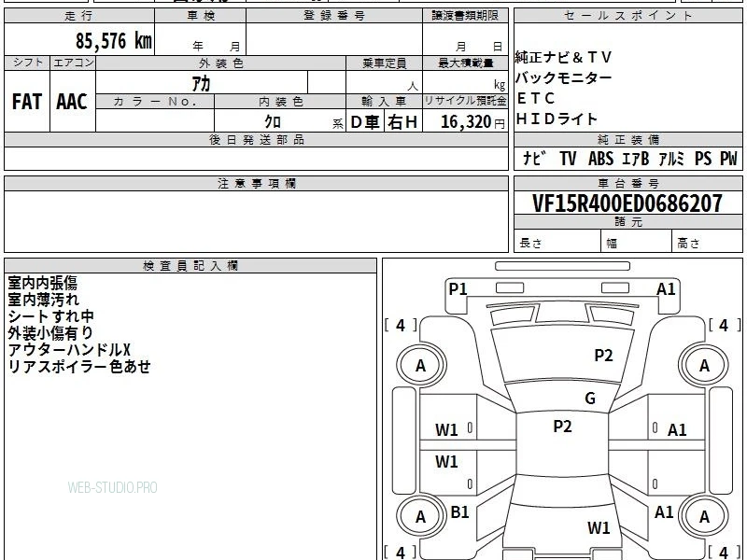Image resolution: width=747 pixels, height=560 pixels.
Task: Select the PW equipment entry
Action: tap(728, 158)
